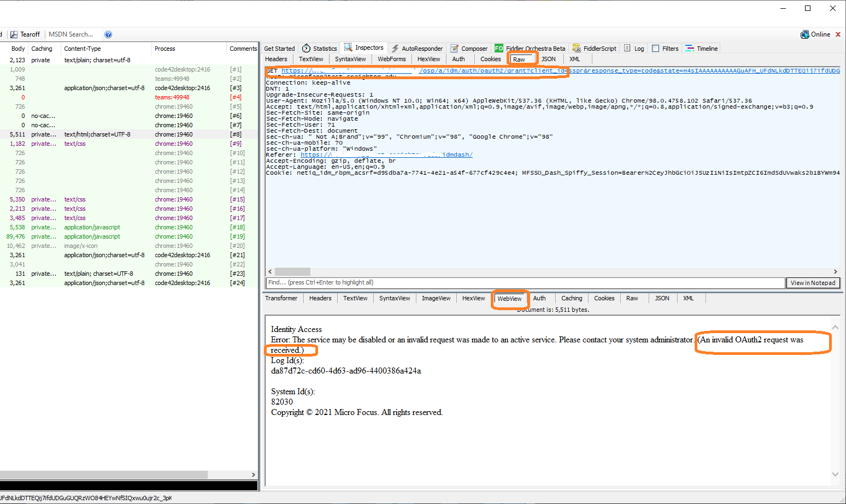The width and height of the screenshot is (846, 504).
Task: Open the AutoResponder panel
Action: [417, 48]
